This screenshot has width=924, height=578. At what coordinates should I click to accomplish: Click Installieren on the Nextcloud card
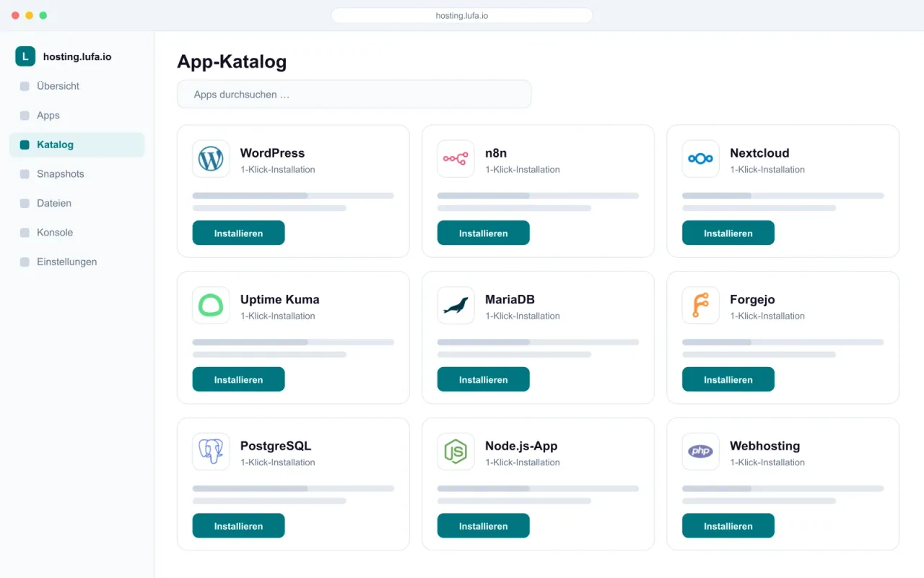[728, 233]
